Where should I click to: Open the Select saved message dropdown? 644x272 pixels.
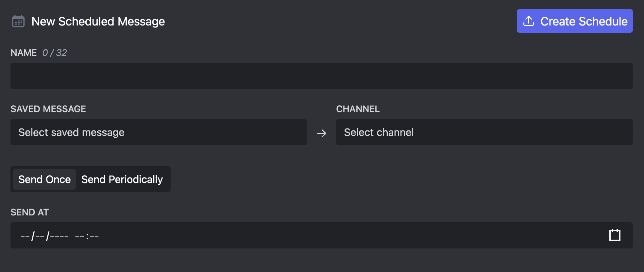pyautogui.click(x=159, y=132)
